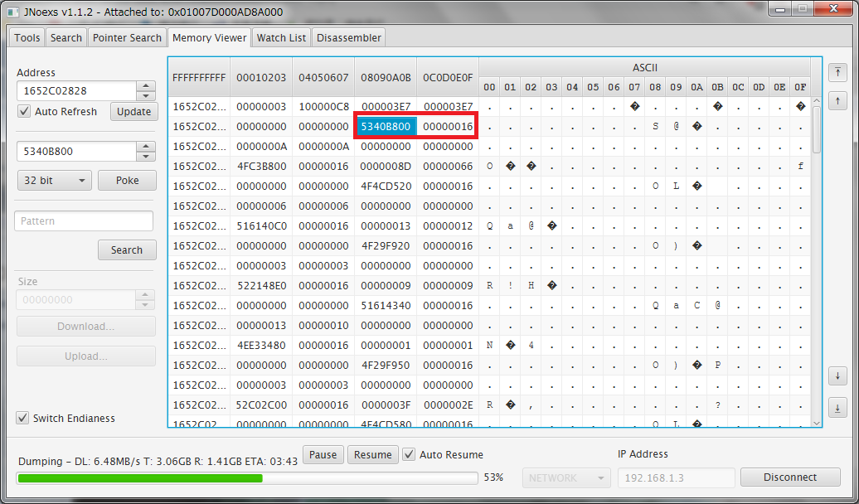Click the 53% progress label
The height and width of the screenshot is (504, 859).
[493, 477]
